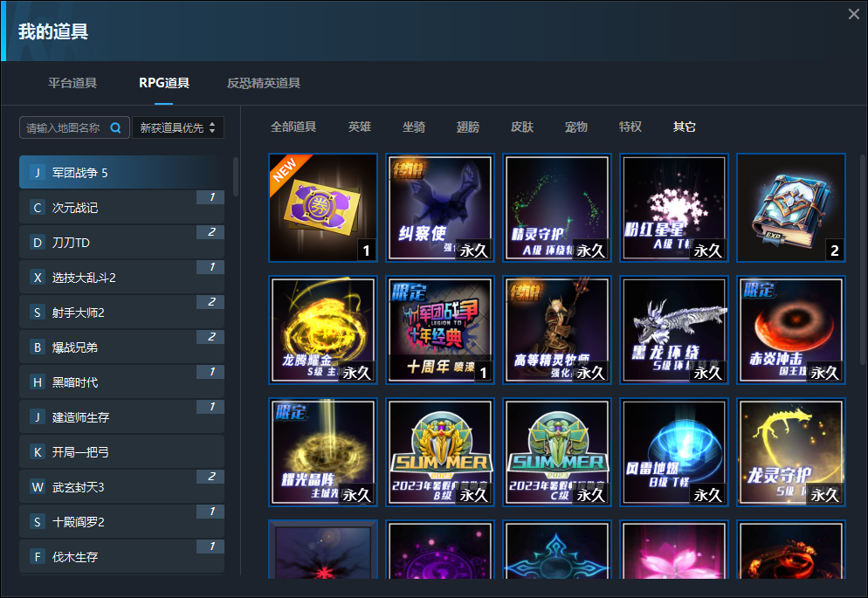Click the B letter icon for 爆战兄弟
Image resolution: width=868 pixels, height=598 pixels.
[x=37, y=347]
